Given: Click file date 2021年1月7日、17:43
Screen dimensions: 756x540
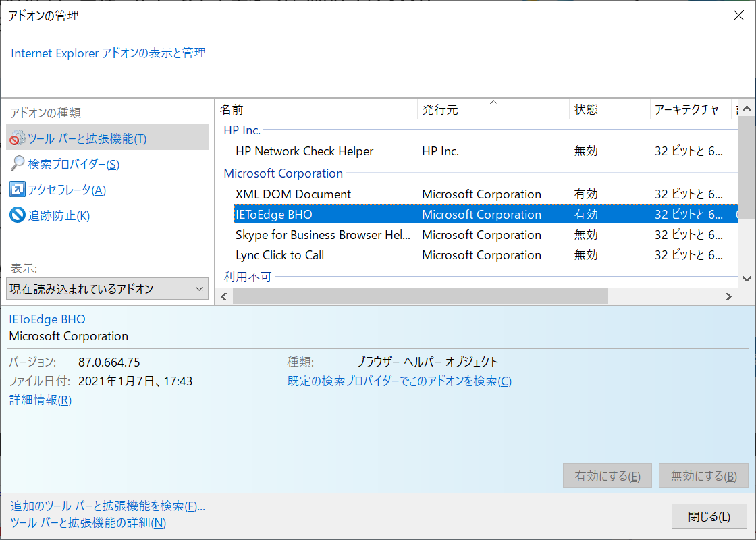Looking at the screenshot, I should pos(136,381).
